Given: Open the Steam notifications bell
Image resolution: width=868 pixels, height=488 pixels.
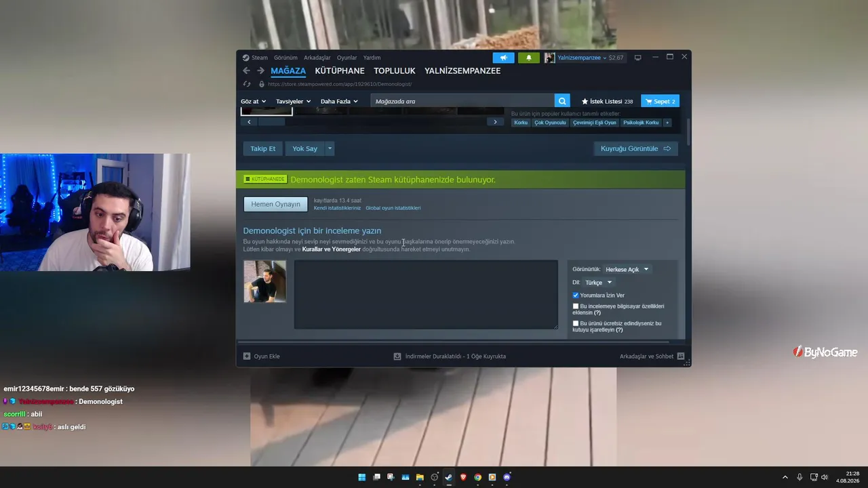Looking at the screenshot, I should (x=529, y=58).
